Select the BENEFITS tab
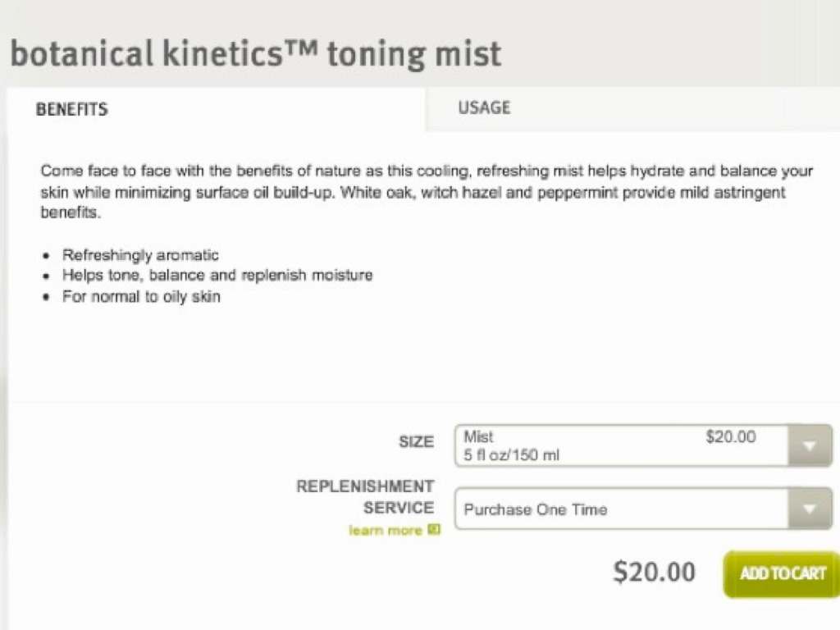 [71, 109]
